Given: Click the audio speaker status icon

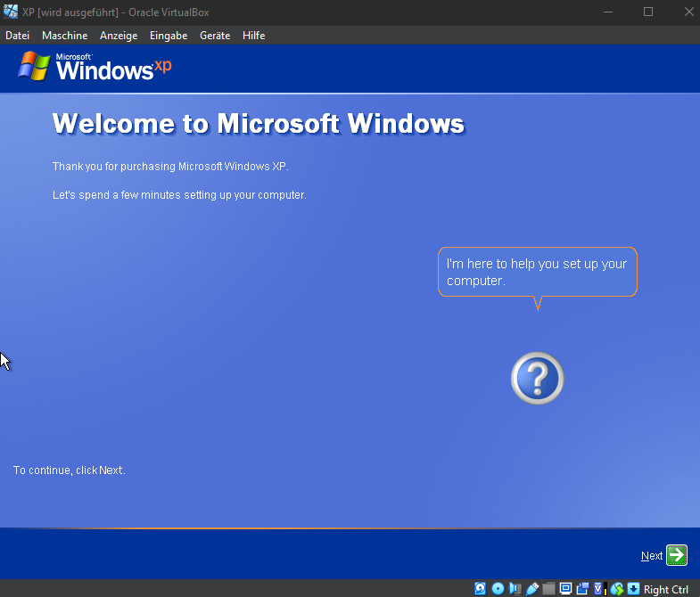Looking at the screenshot, I should (x=515, y=588).
